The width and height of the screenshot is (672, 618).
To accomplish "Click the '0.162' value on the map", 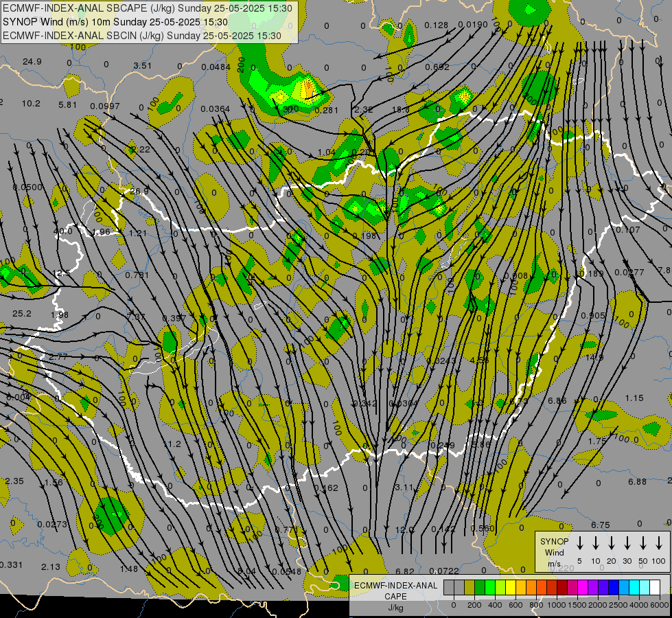I will 326,488.
